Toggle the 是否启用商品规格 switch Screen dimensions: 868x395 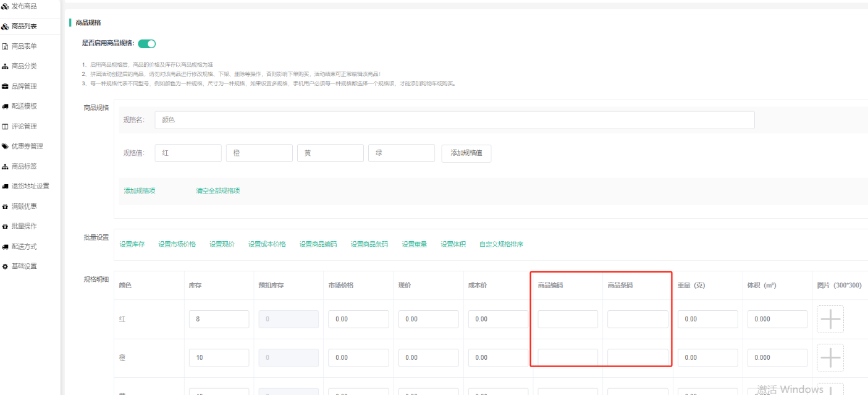click(147, 44)
